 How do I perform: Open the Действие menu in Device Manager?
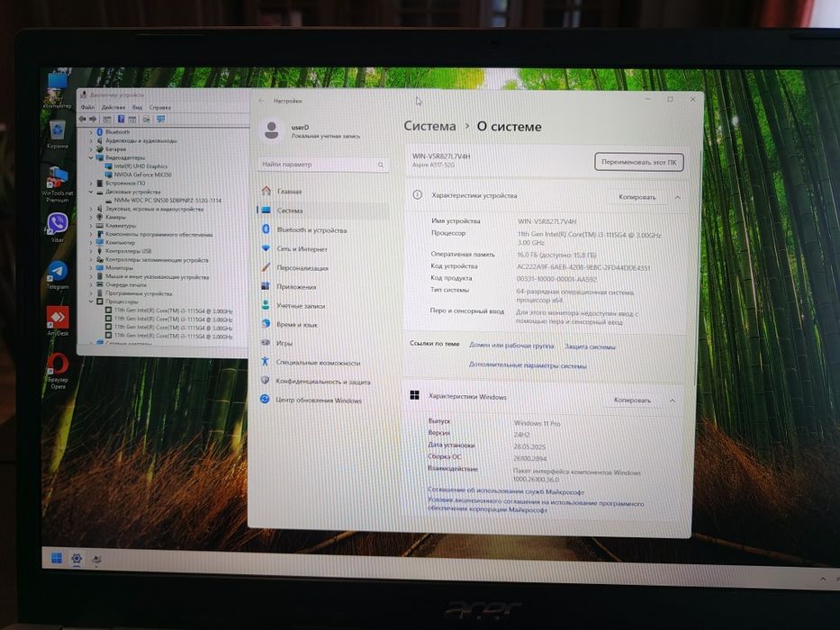tap(113, 107)
